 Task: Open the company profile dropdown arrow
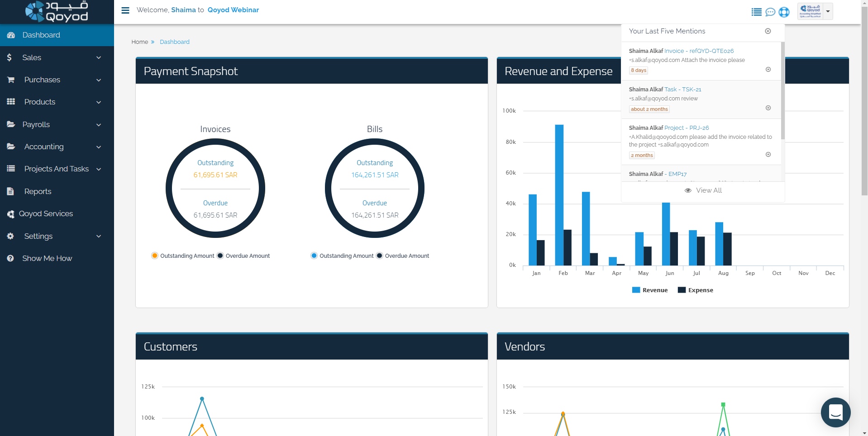828,12
